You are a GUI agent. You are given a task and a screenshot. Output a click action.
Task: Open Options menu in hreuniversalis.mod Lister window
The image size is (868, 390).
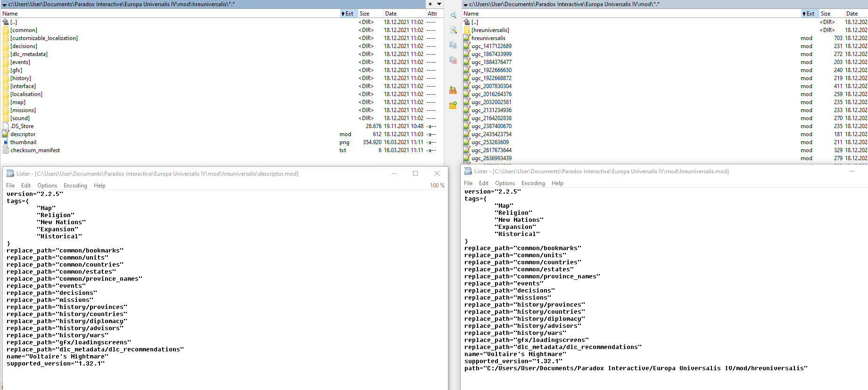(505, 183)
